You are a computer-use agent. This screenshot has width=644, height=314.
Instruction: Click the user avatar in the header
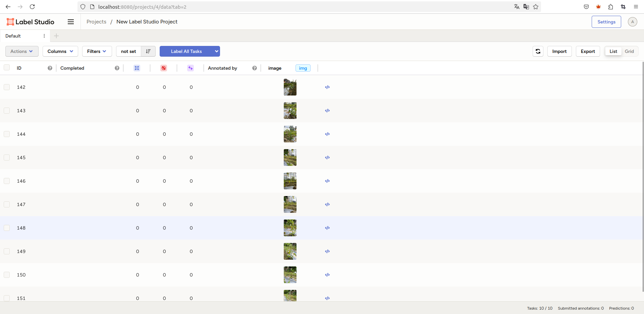(632, 22)
